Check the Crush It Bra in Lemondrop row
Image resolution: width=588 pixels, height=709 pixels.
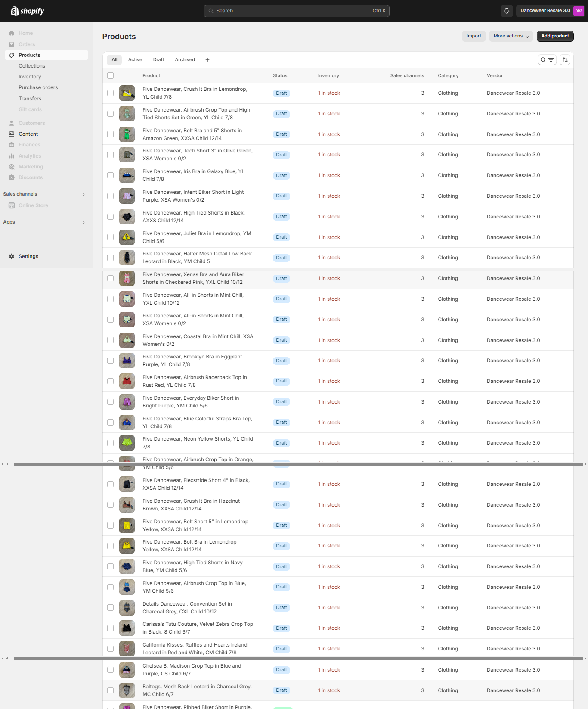point(111,93)
